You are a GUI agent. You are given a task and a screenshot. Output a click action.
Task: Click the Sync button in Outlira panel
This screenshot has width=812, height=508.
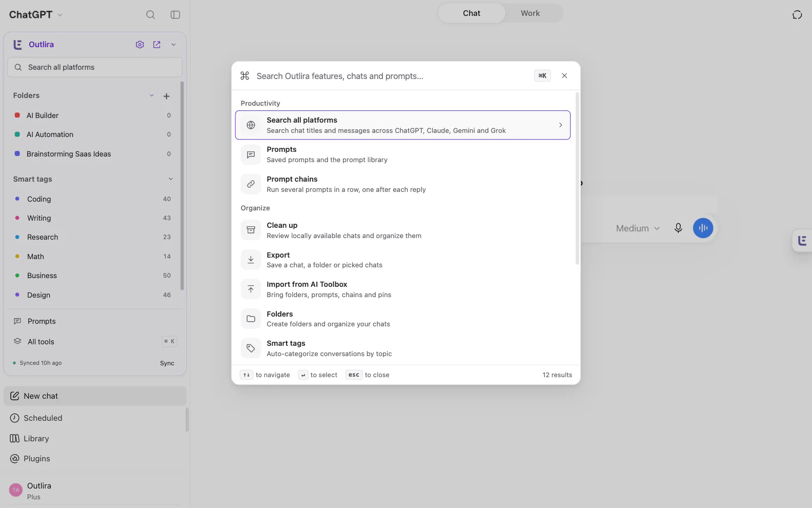pos(167,363)
